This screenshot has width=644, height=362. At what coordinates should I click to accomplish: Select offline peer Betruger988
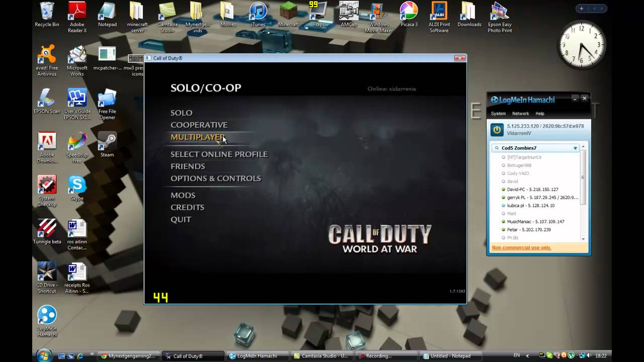519,165
